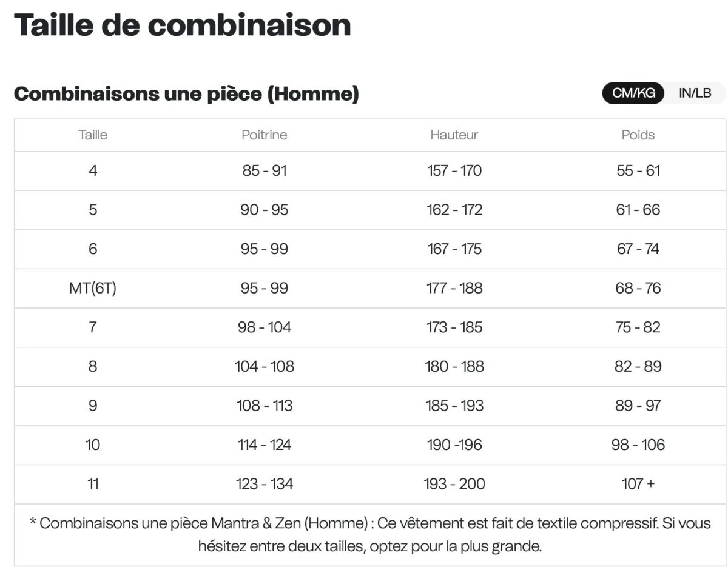Click weight value 82 - 89
This screenshot has height=567, width=728.
pos(638,366)
